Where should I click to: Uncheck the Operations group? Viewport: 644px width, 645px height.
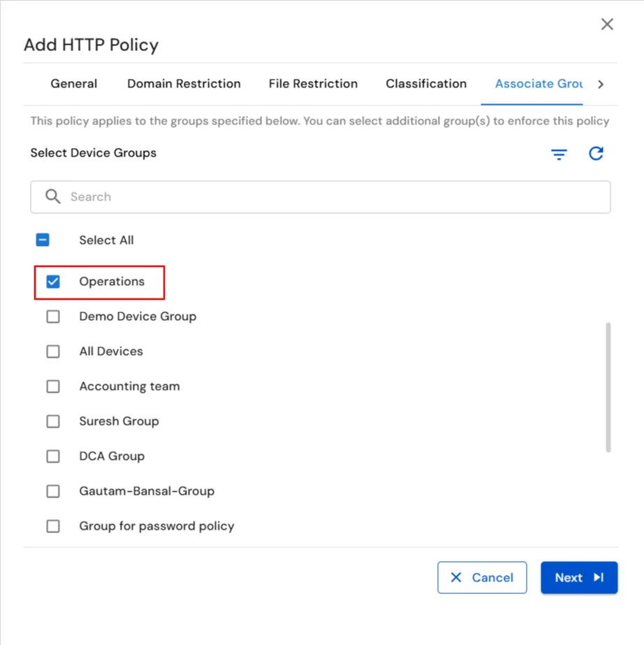coord(52,282)
